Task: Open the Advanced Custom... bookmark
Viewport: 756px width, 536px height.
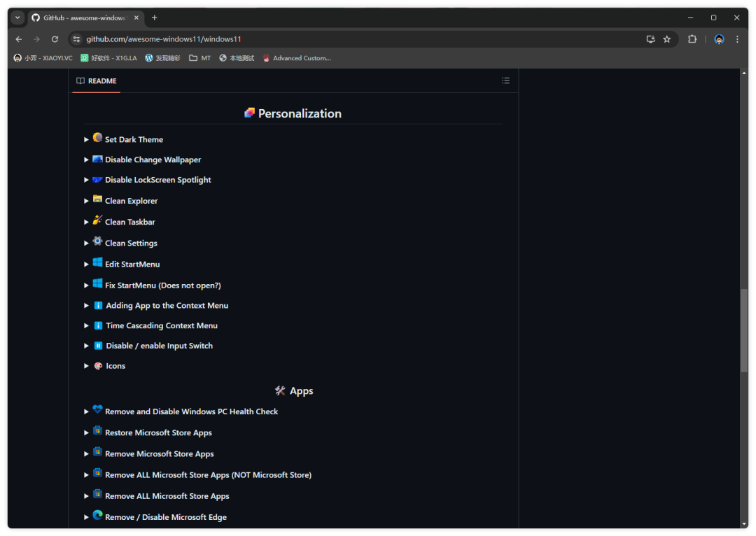Action: (x=297, y=58)
